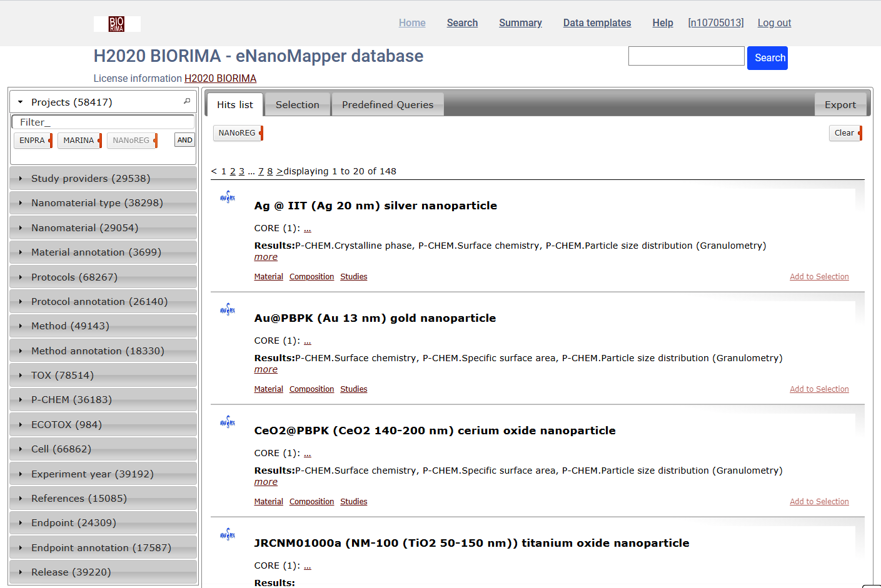Collapse the Projects facet panel
The width and height of the screenshot is (881, 588).
pos(21,102)
